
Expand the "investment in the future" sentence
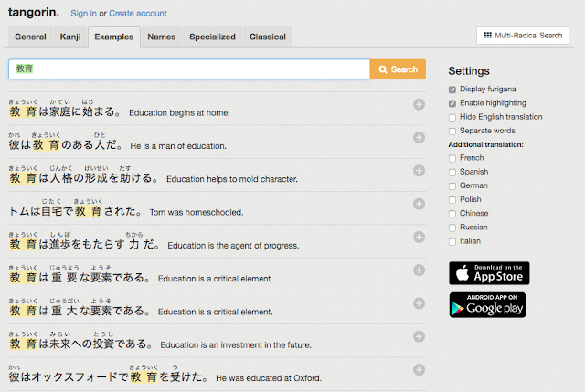click(x=419, y=337)
